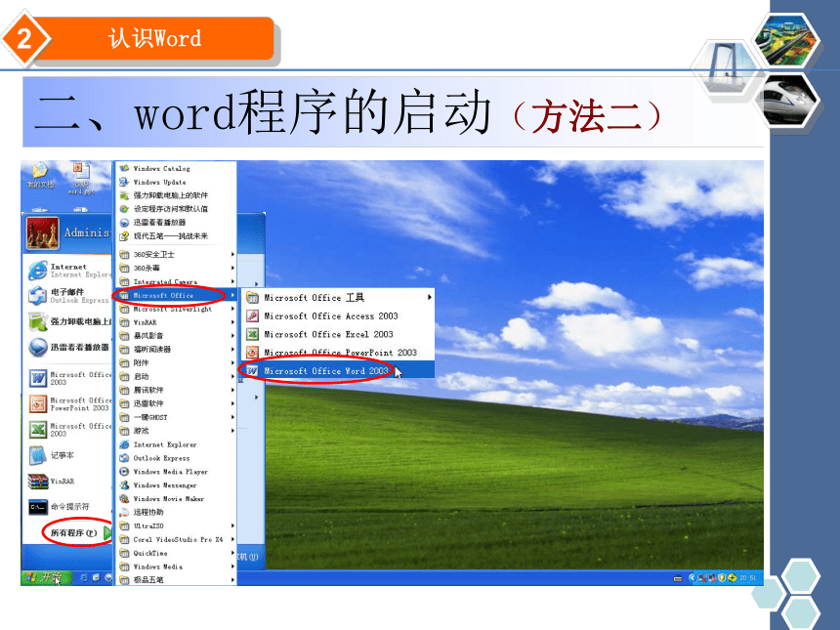Open 命令提示符 command prompt
The image size is (840, 630).
pyautogui.click(x=59, y=506)
